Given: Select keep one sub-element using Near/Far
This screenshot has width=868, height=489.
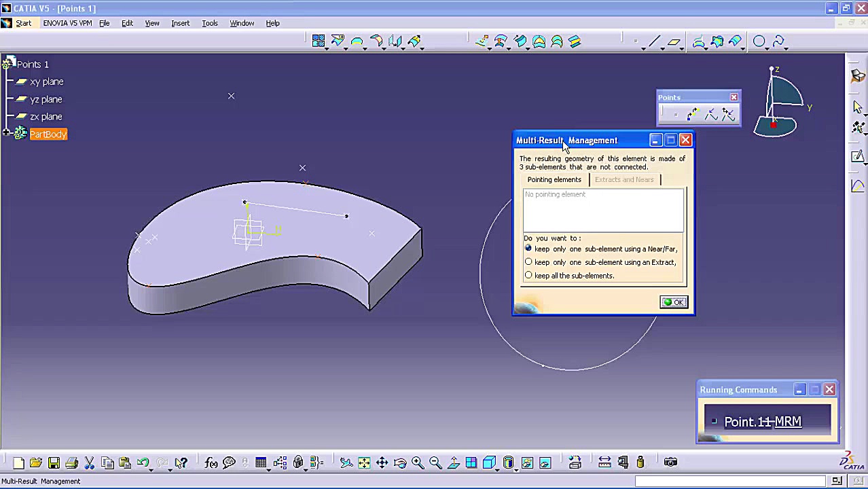Looking at the screenshot, I should tap(528, 249).
